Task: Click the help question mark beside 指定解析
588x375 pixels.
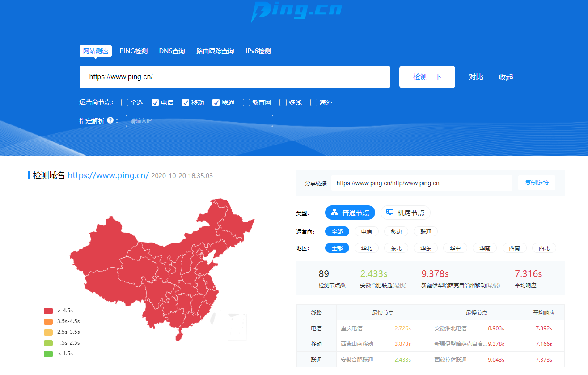Action: tap(110, 120)
